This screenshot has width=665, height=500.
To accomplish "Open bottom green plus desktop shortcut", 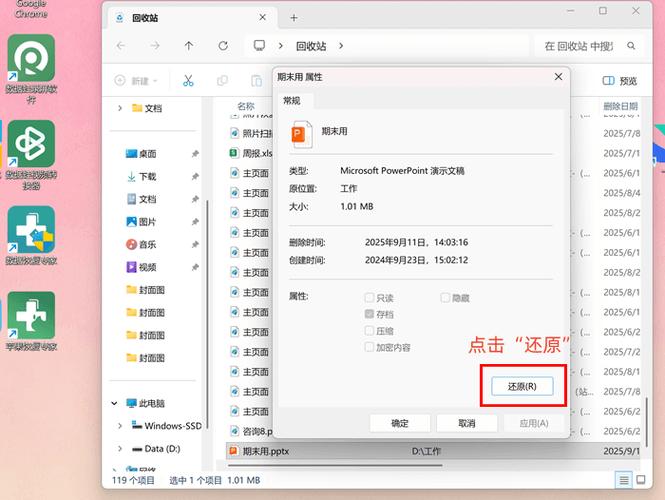I will (x=31, y=321).
